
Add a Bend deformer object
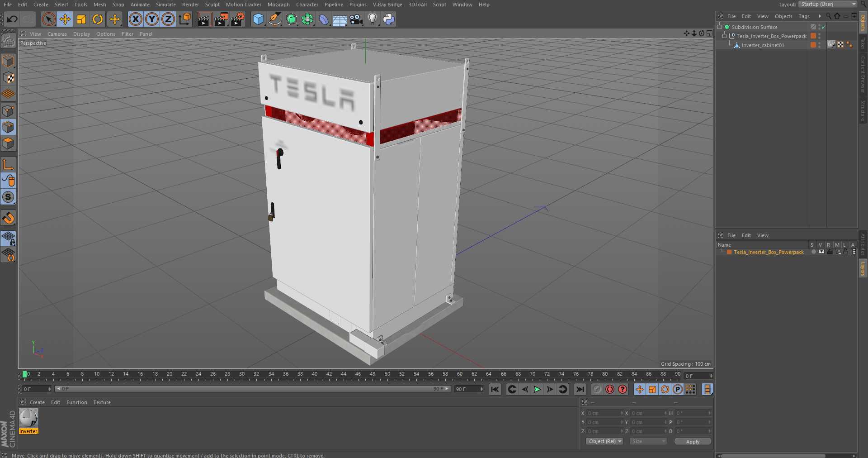pyautogui.click(x=324, y=19)
